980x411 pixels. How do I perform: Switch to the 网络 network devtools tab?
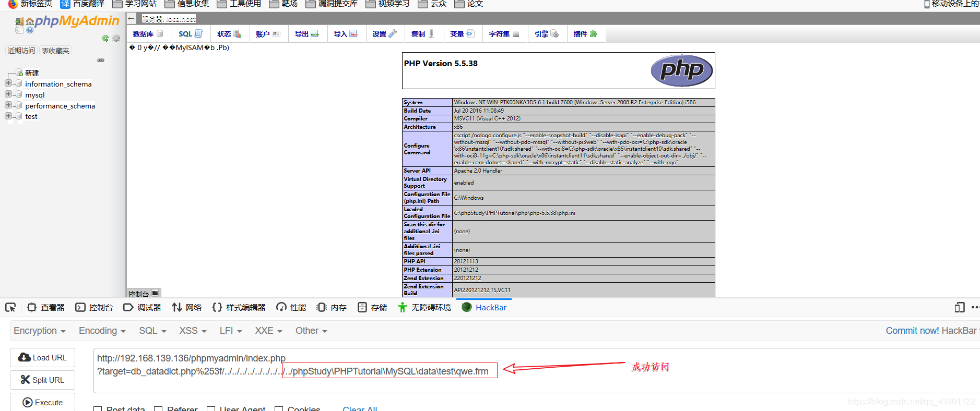point(186,307)
